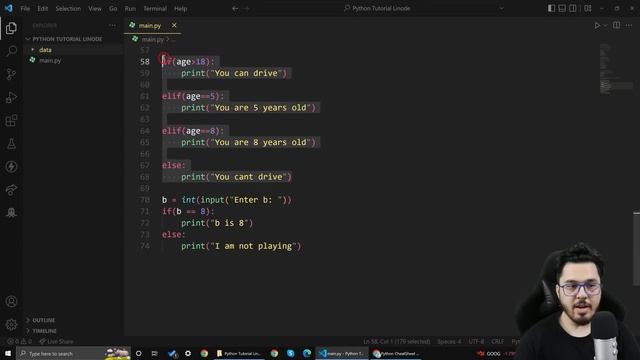The image size is (640, 360).
Task: Open Python Tutorial Linode folder on taskbar
Action: [239, 353]
